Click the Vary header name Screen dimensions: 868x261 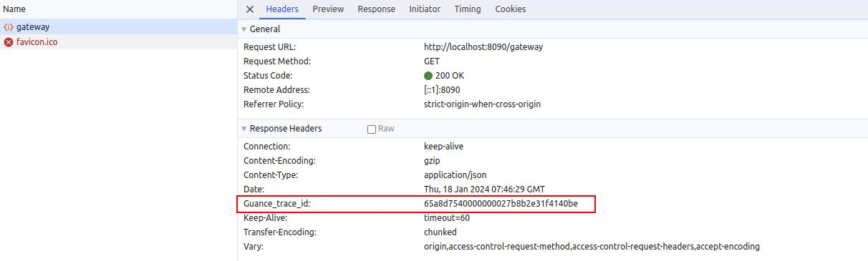click(x=254, y=247)
